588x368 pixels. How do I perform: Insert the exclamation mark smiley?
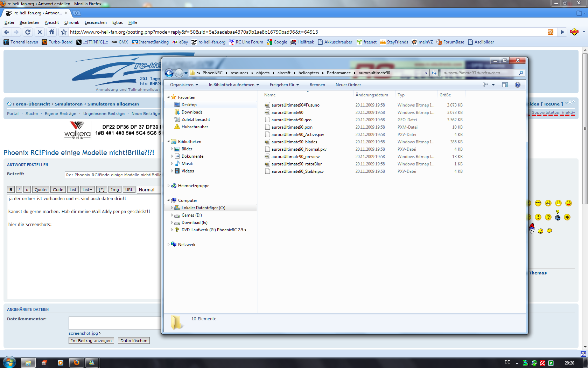coord(538,217)
